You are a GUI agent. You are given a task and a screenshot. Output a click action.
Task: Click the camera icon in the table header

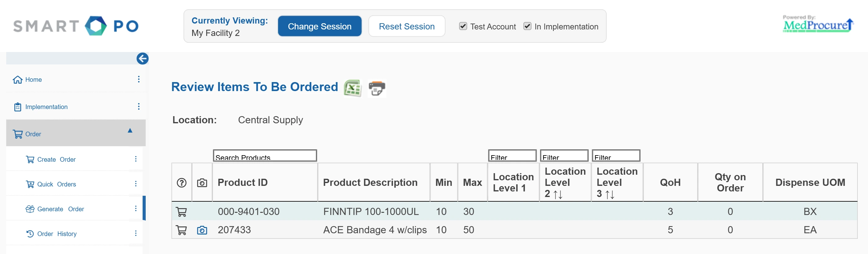[x=202, y=182]
